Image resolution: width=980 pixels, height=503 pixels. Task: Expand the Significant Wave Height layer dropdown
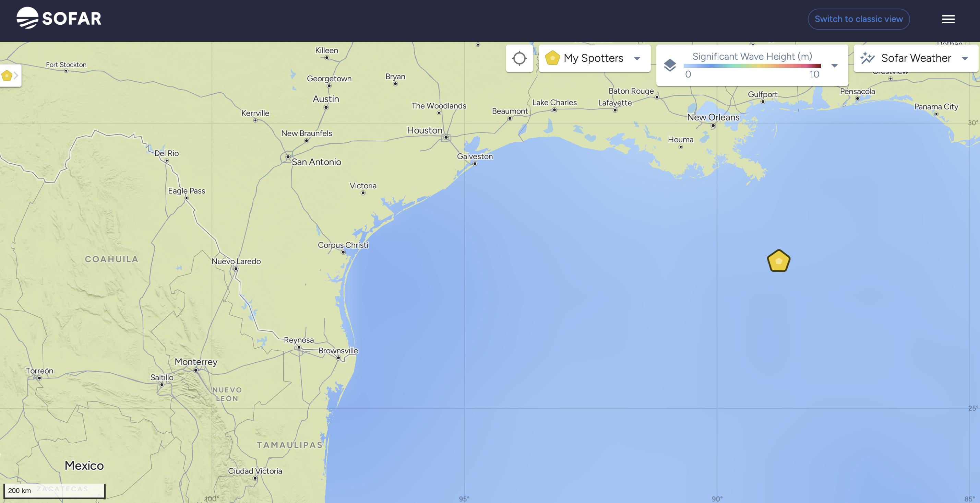coord(834,66)
